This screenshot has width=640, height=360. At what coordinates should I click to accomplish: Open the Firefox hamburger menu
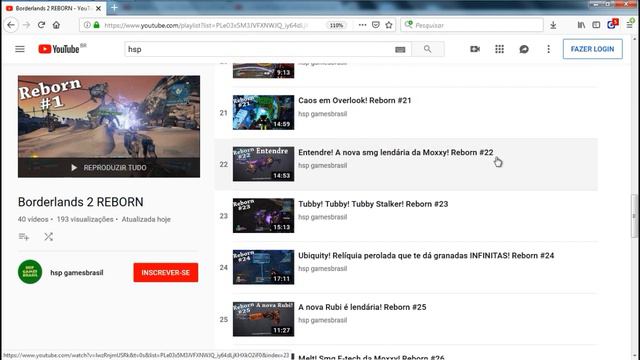(x=630, y=25)
